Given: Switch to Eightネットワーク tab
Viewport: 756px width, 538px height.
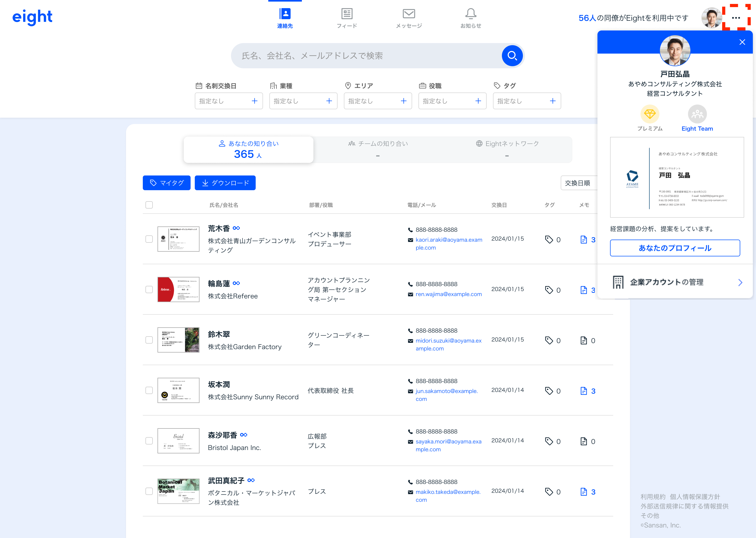Looking at the screenshot, I should point(507,149).
